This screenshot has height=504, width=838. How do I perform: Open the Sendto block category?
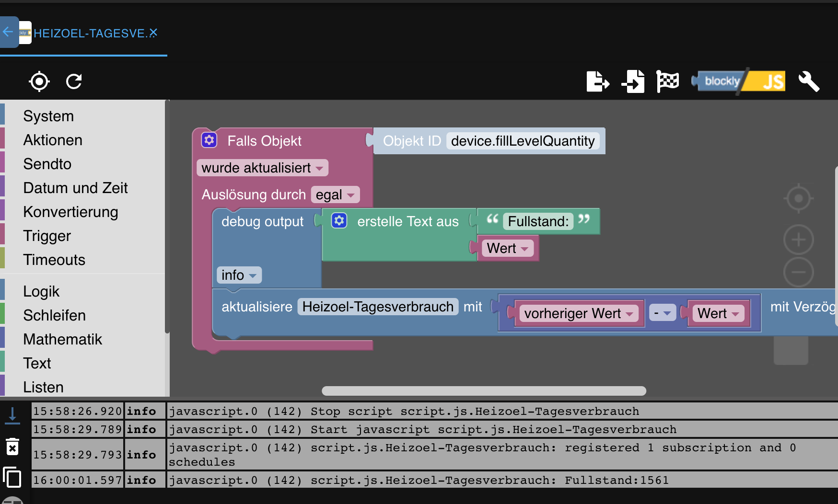coord(47,164)
